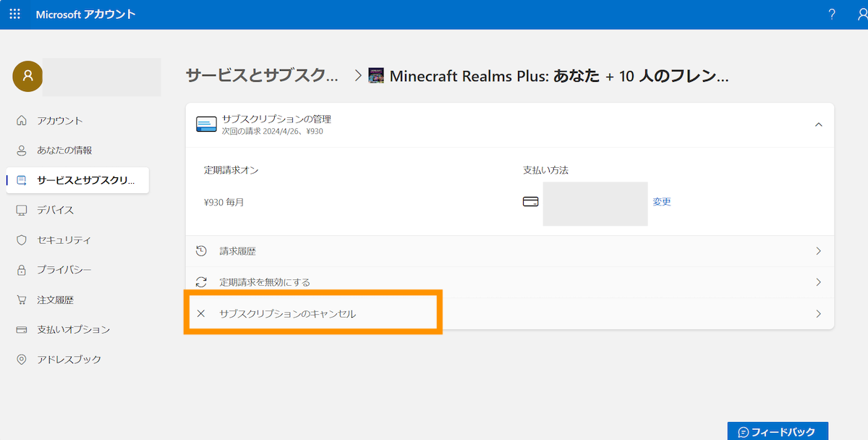The width and height of the screenshot is (868, 440).
Task: Click the lock icon beside プライバシー
Action: [22, 270]
